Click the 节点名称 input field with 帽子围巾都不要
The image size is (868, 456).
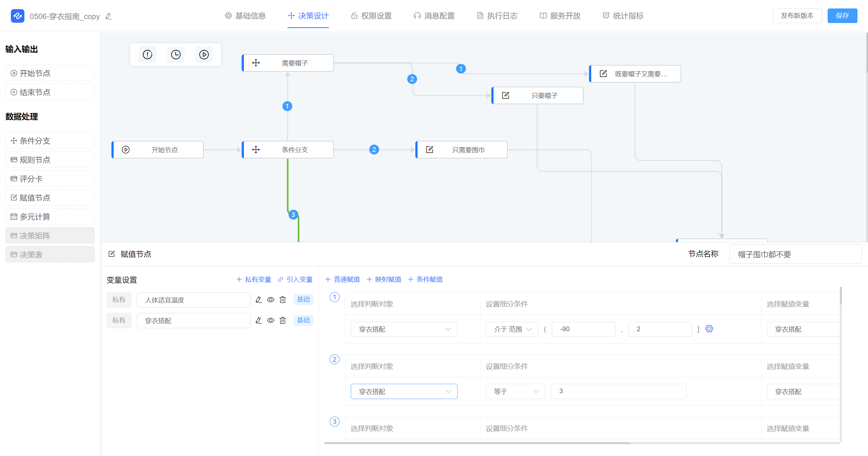tap(795, 254)
